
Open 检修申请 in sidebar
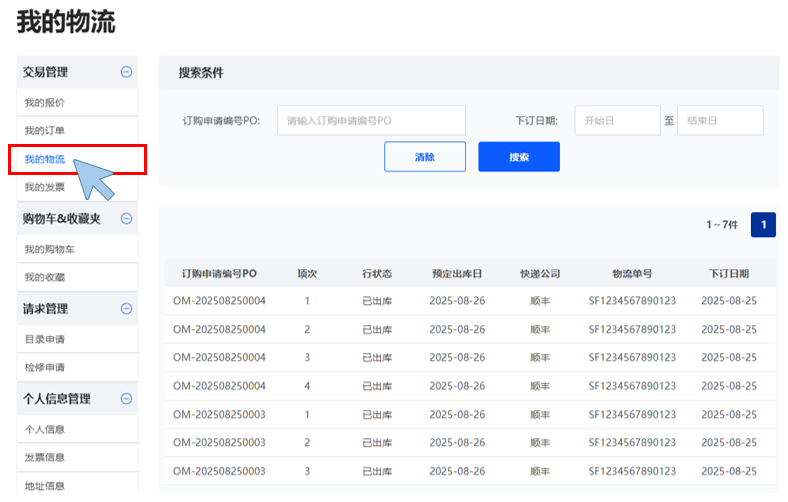click(45, 368)
